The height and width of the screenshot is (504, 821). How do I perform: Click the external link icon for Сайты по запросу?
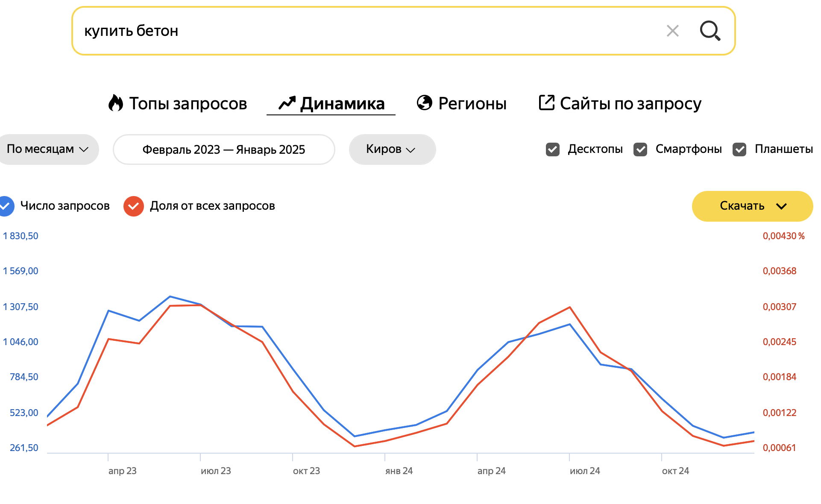546,103
